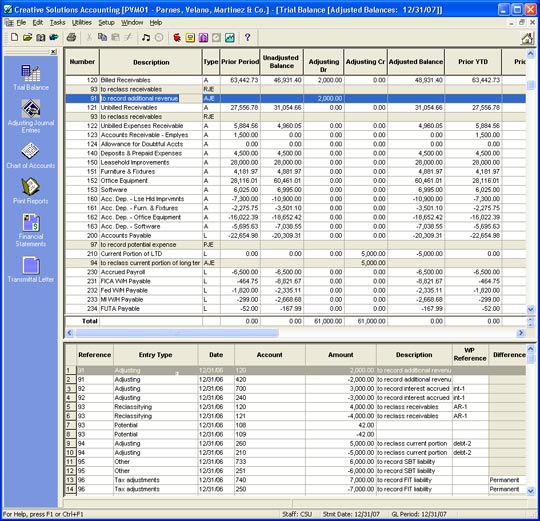
Task: Open Print Reports from sidebar
Action: click(x=31, y=191)
